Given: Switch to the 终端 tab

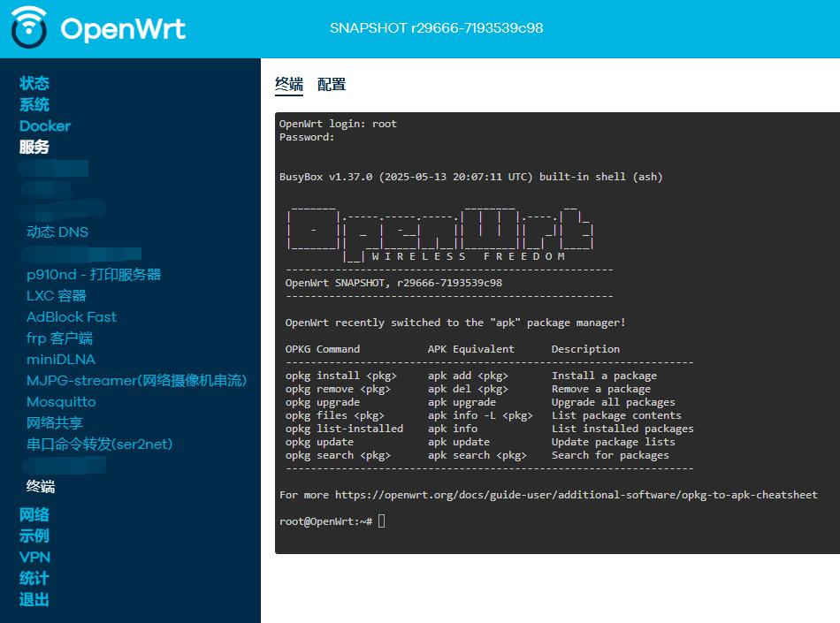Looking at the screenshot, I should [x=289, y=85].
